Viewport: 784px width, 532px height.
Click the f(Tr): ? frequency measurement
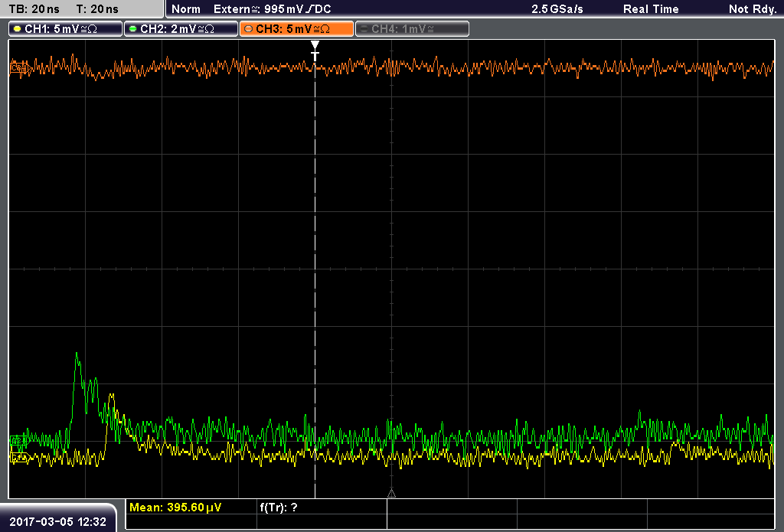click(279, 508)
